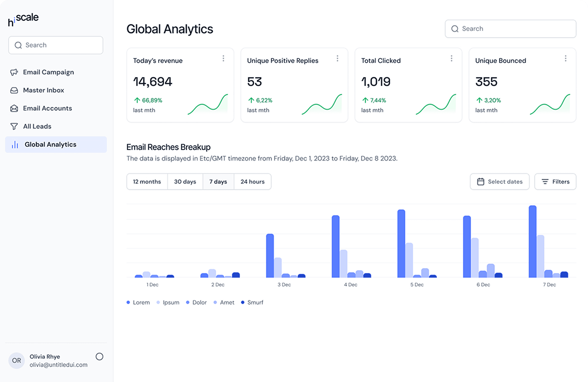Open Unique Positive Replies card options menu
The width and height of the screenshot is (588, 382).
[337, 59]
